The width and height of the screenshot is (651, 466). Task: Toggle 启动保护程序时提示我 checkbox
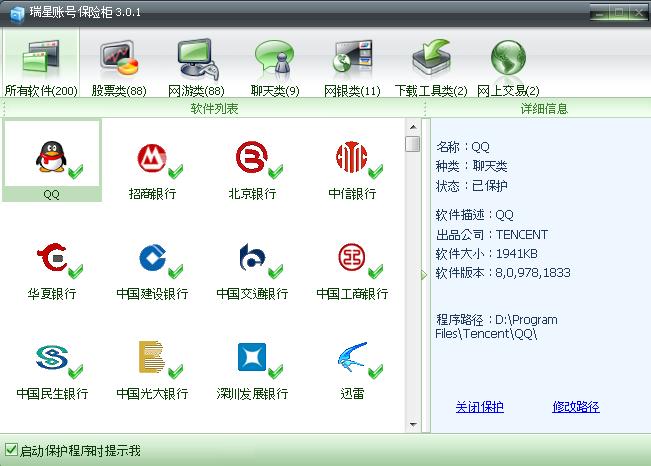click(x=11, y=449)
